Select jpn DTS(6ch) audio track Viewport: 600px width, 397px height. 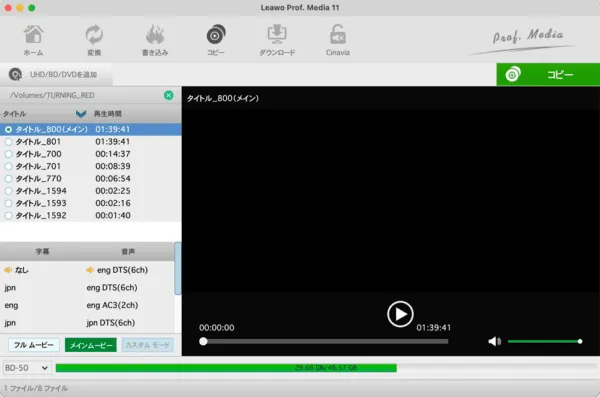(110, 323)
